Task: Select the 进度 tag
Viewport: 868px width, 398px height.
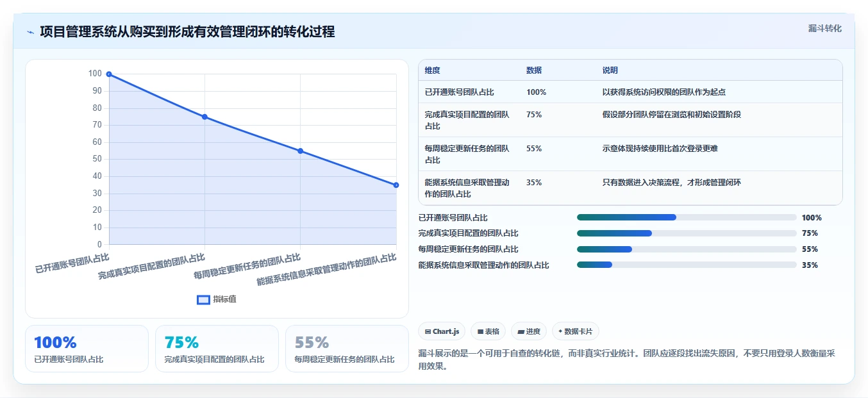Action: coord(529,331)
